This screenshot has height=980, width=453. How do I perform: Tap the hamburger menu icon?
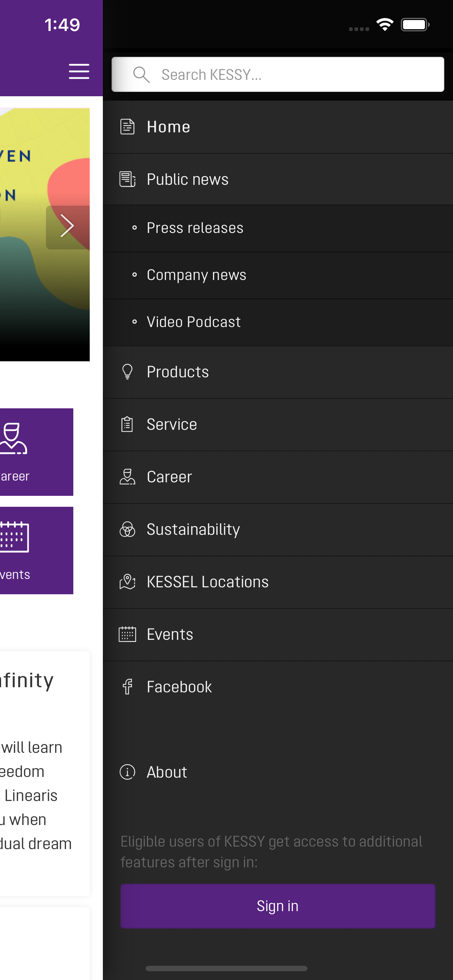[79, 71]
